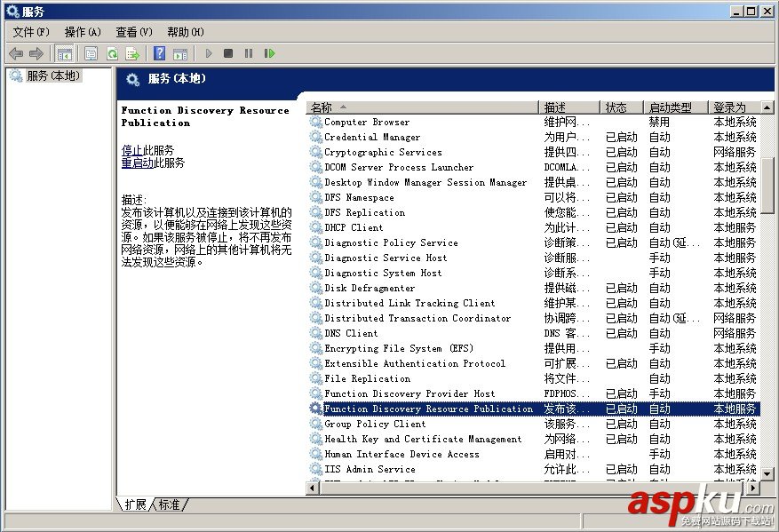Image resolution: width=779 pixels, height=532 pixels.
Task: Select the Diagnostic Policy Service row
Action: point(533,242)
